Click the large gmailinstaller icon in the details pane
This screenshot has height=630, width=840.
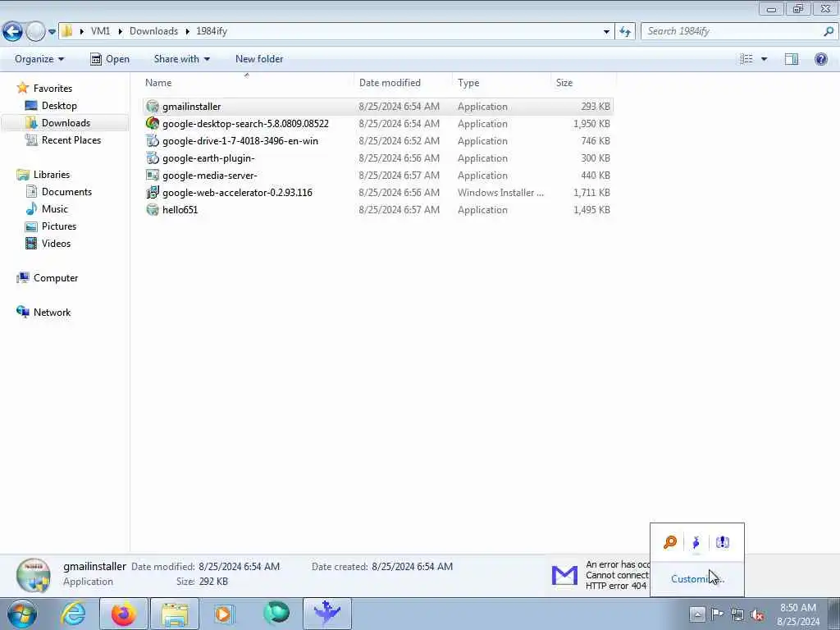(x=33, y=575)
